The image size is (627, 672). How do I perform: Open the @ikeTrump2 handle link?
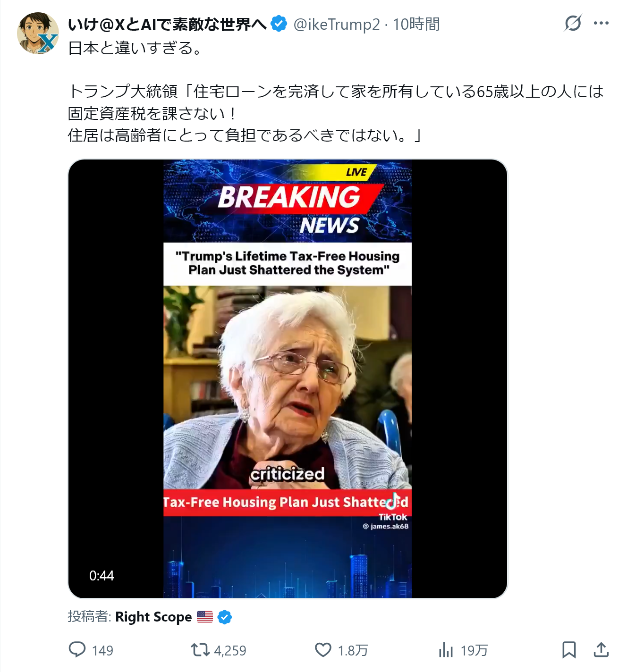coord(337,24)
